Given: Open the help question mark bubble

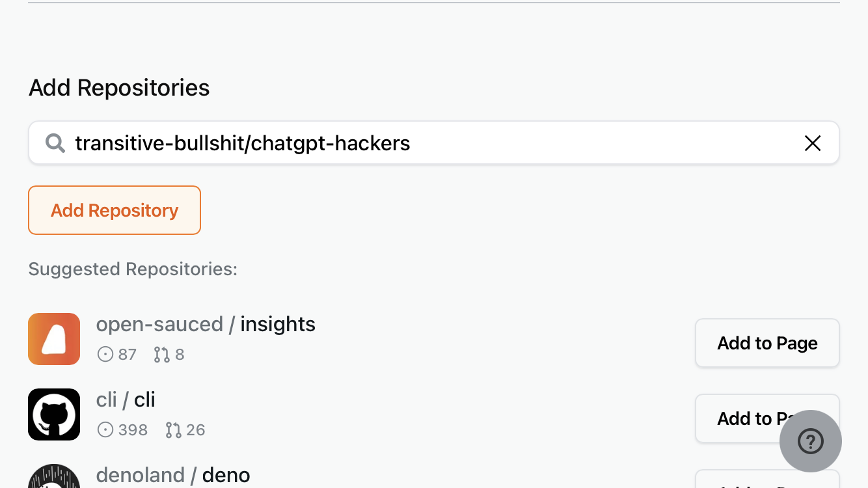Looking at the screenshot, I should click(810, 441).
